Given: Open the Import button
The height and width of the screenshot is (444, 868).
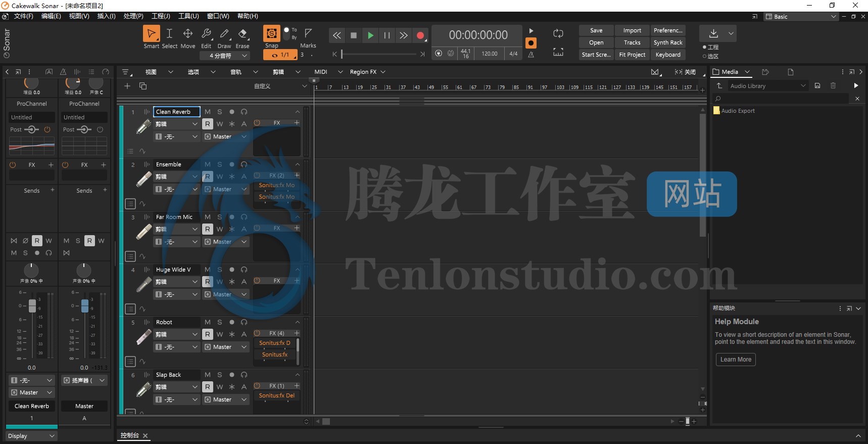Looking at the screenshot, I should (632, 30).
